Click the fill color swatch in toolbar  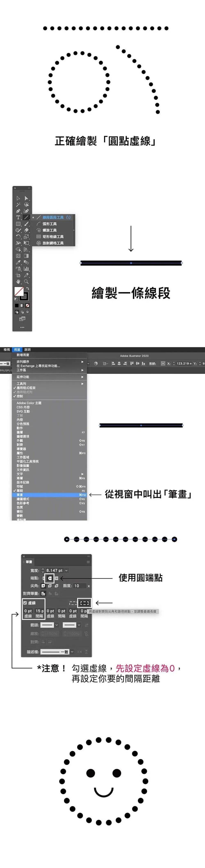pos(19,291)
